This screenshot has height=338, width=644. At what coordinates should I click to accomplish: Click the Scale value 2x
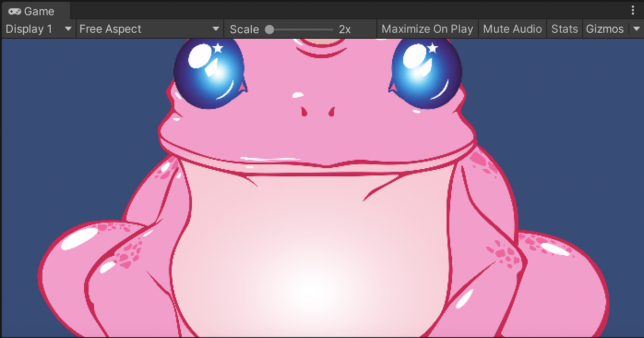click(x=345, y=30)
